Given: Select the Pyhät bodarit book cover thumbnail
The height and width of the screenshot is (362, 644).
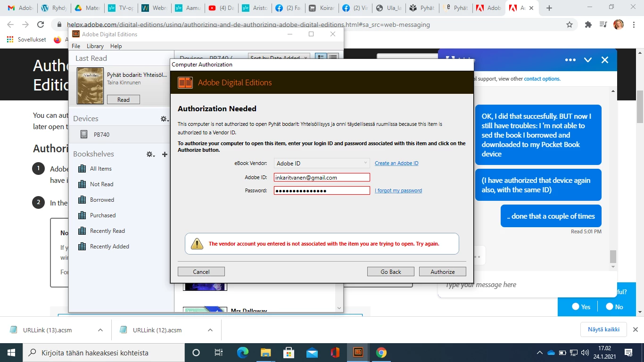Looking at the screenshot, I should 90,86.
